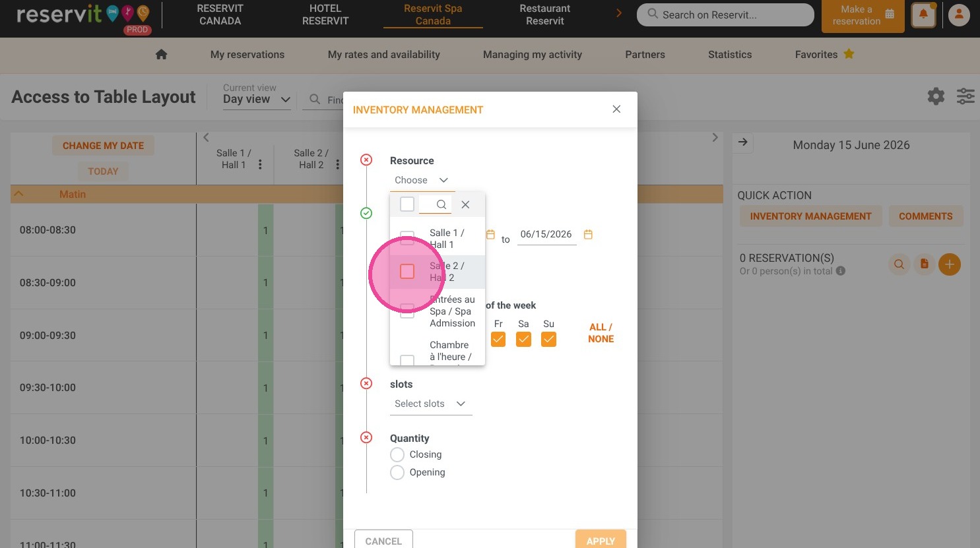Click the notifications bell icon
980x548 pixels.
coord(923,15)
